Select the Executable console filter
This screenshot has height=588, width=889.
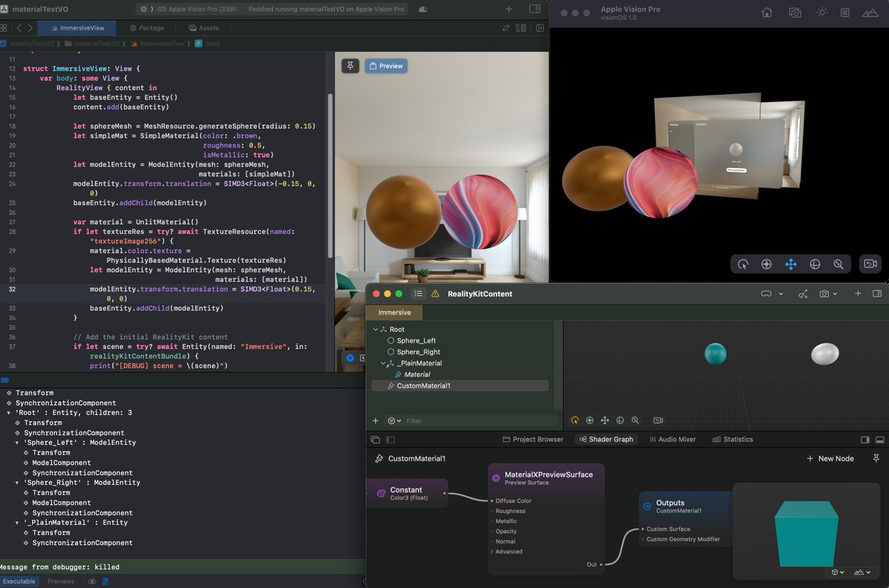point(19,581)
